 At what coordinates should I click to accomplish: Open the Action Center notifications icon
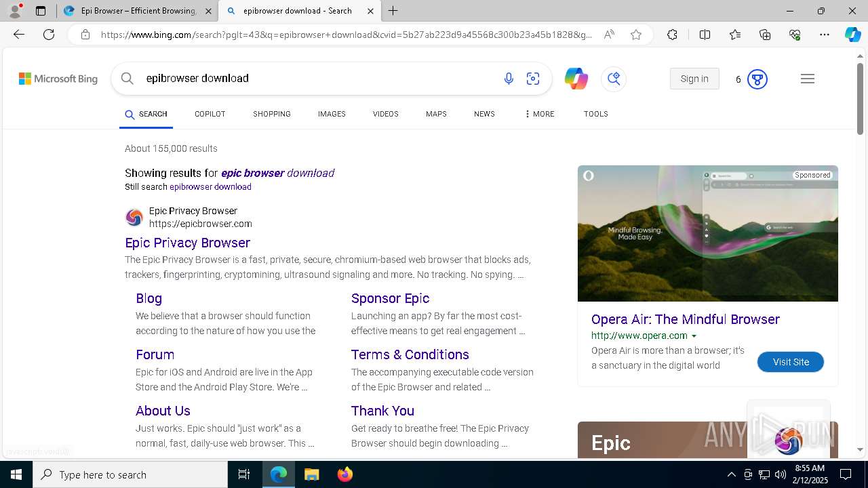pos(846,474)
